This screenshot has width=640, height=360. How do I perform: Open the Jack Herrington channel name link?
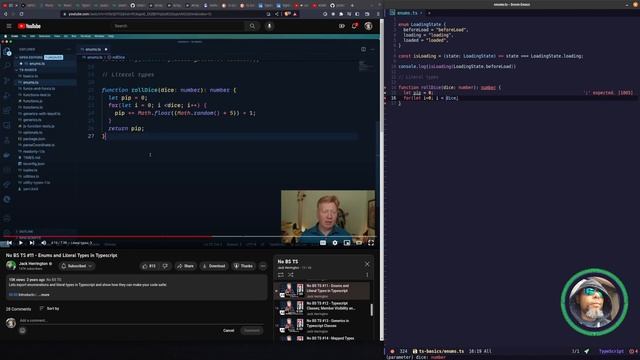pos(33,264)
